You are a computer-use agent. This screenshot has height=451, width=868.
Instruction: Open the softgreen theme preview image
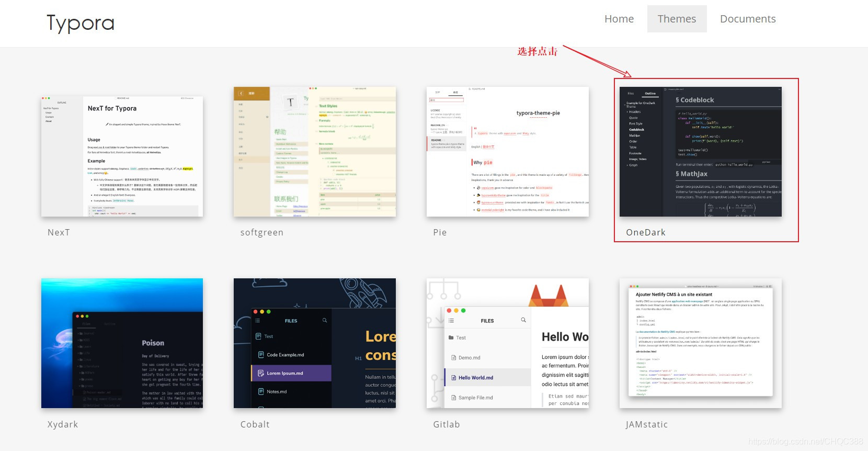point(315,152)
